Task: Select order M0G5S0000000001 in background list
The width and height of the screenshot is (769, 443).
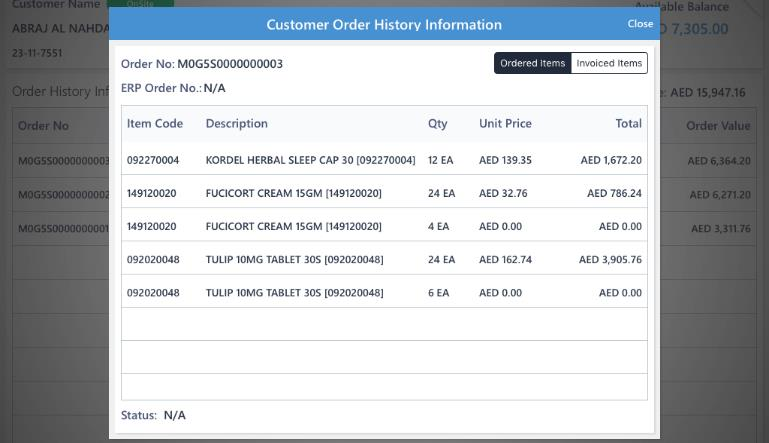Action: 63,229
